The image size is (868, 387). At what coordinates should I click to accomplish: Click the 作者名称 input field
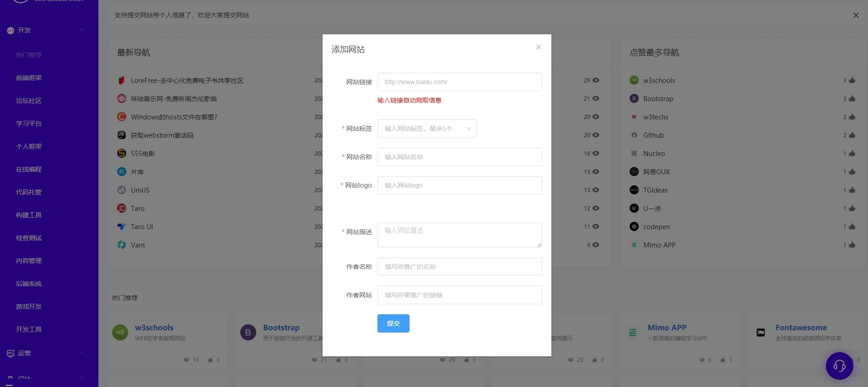pos(459,267)
